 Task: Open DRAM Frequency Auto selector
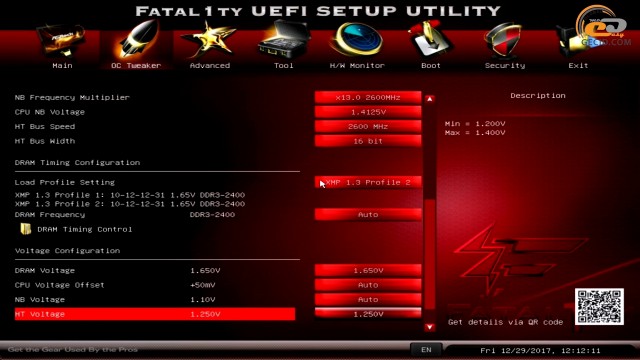pyautogui.click(x=368, y=215)
